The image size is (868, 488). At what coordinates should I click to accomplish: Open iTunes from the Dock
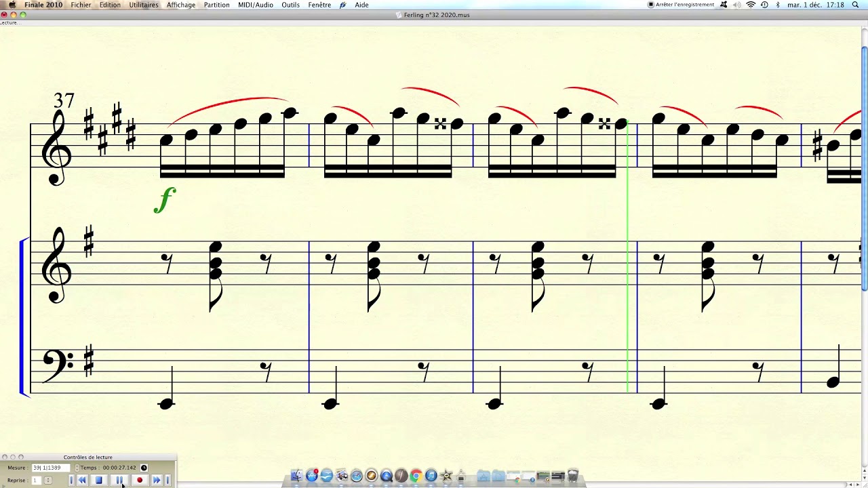pos(431,476)
